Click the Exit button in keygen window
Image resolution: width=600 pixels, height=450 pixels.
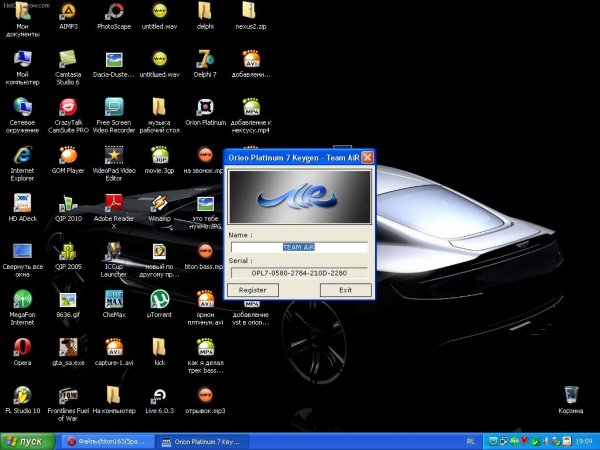(x=346, y=290)
